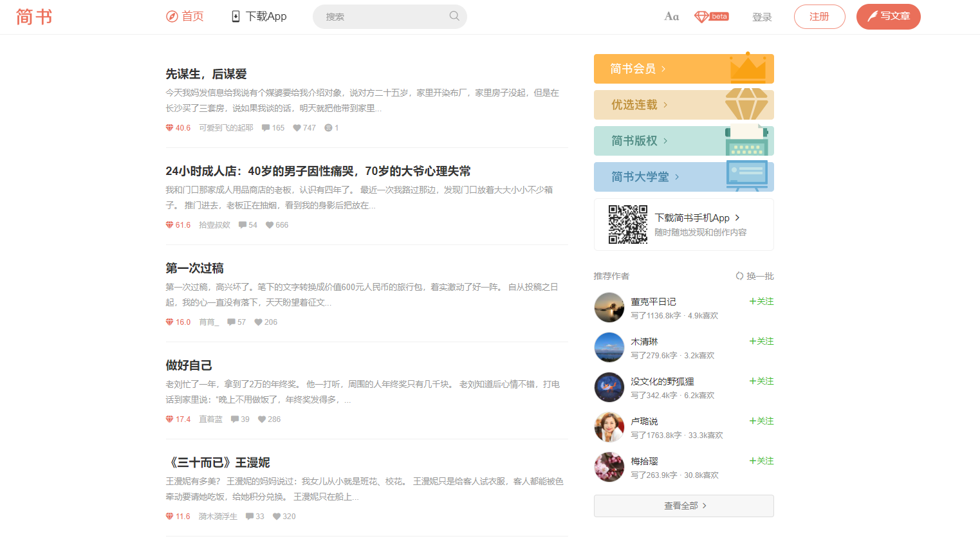Click the diamond reward icon under 做好自己

coord(169,419)
